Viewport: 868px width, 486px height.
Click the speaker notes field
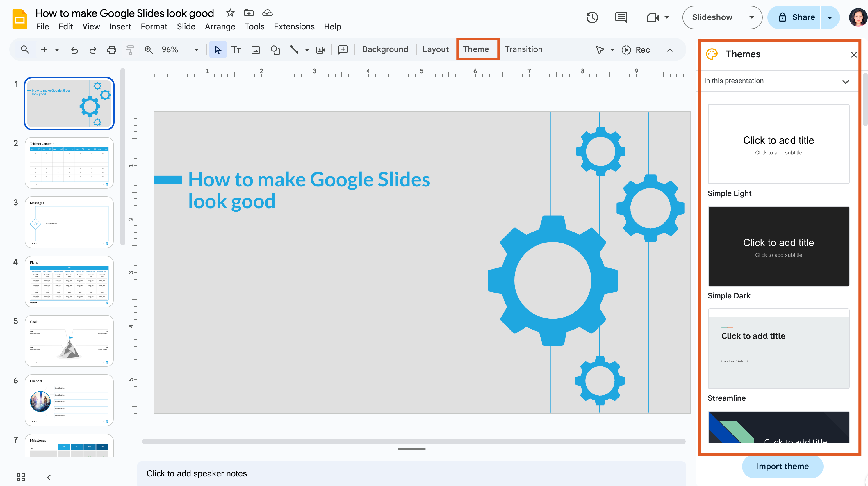click(x=411, y=473)
